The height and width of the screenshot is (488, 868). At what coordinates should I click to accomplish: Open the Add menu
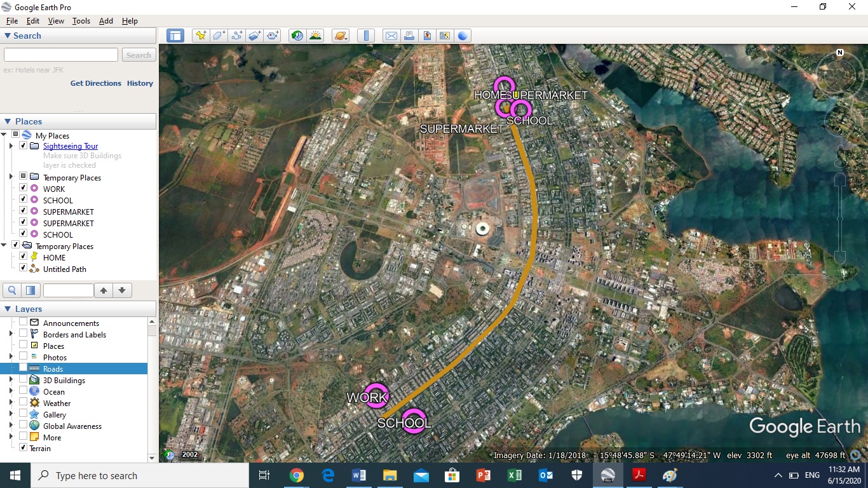(106, 21)
